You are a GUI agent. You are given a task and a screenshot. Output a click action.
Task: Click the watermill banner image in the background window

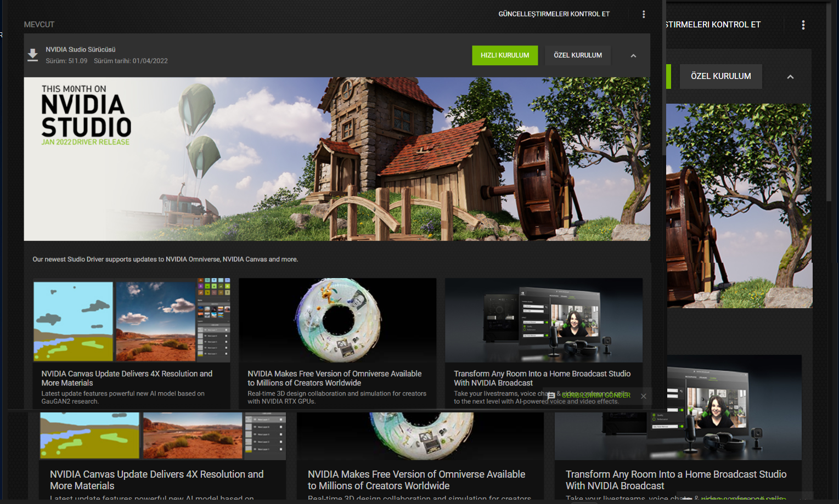[x=739, y=206]
